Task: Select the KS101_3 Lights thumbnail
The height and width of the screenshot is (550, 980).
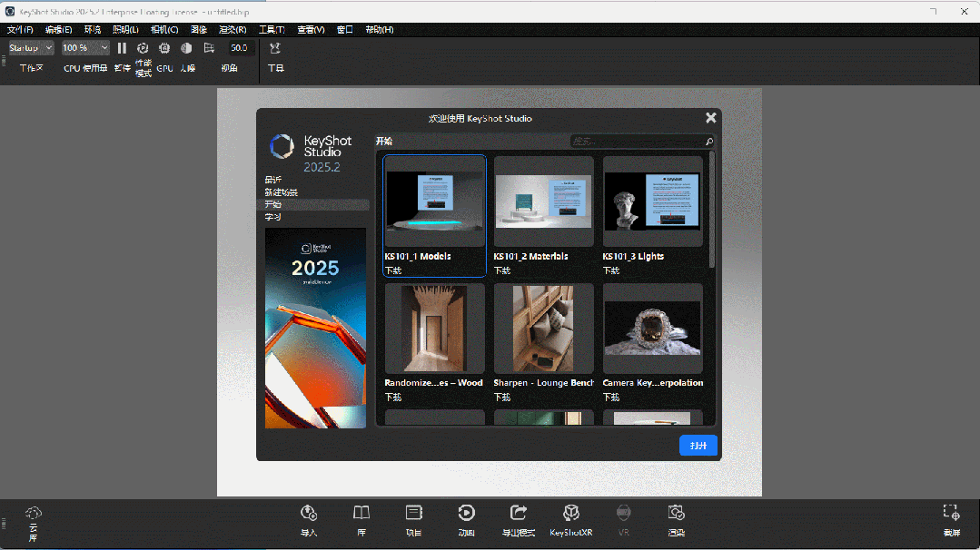Action: point(652,201)
